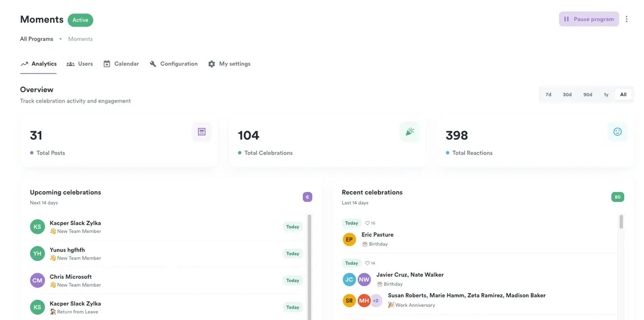Click the Today badge for Yunus hgfhfh
644x320 pixels.
292,253
